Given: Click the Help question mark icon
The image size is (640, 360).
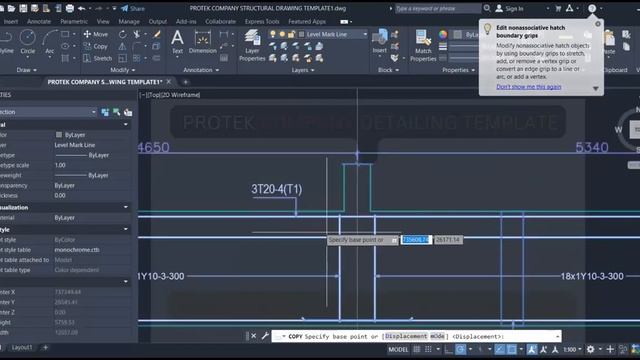Looking at the screenshot, I should [x=592, y=8].
